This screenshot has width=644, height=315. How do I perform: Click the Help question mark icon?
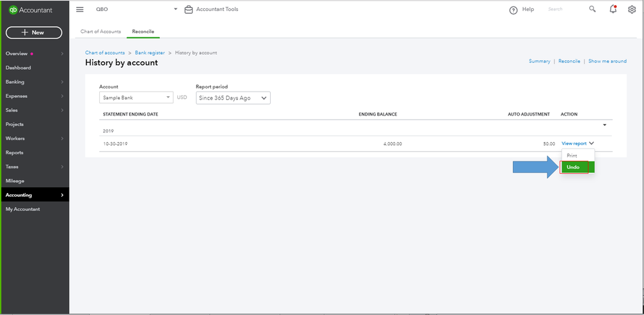pos(514,10)
